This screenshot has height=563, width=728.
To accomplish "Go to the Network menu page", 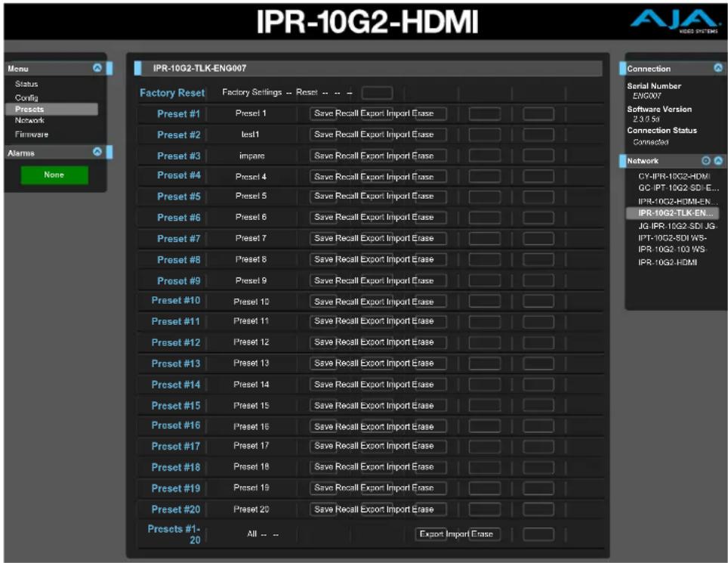I will point(29,120).
